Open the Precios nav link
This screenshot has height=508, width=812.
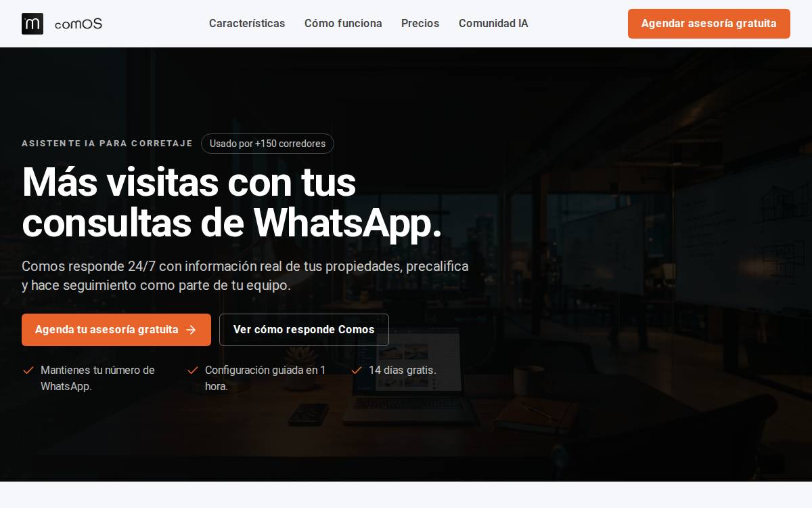point(420,24)
